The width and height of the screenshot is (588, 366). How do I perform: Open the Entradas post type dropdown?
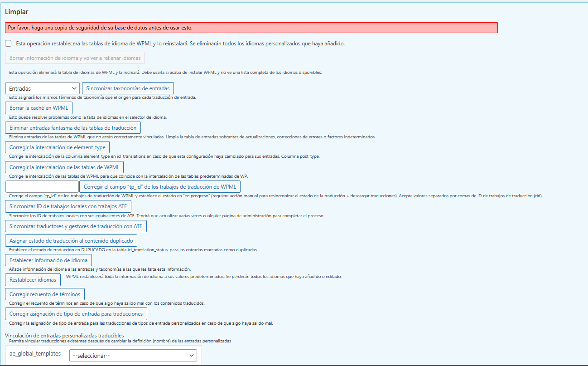(43, 88)
